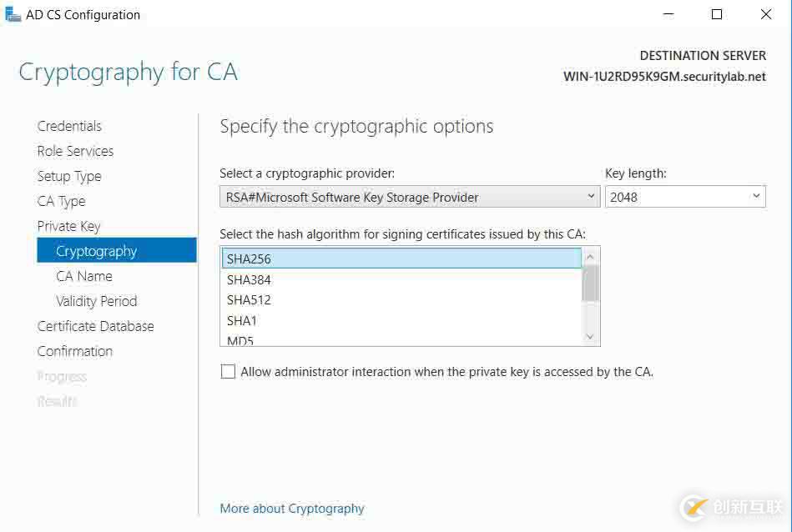
Task: Minimize the AD CS Configuration window
Action: 668,14
